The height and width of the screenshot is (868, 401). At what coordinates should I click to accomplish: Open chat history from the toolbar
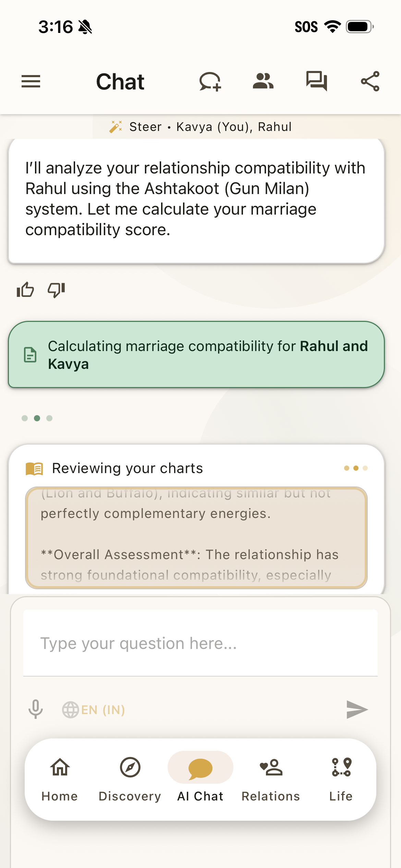tap(316, 82)
